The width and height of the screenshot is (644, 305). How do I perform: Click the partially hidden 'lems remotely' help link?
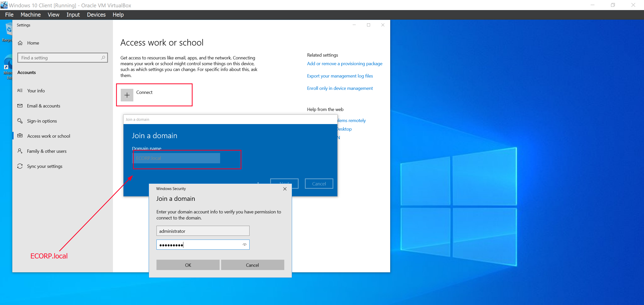351,121
